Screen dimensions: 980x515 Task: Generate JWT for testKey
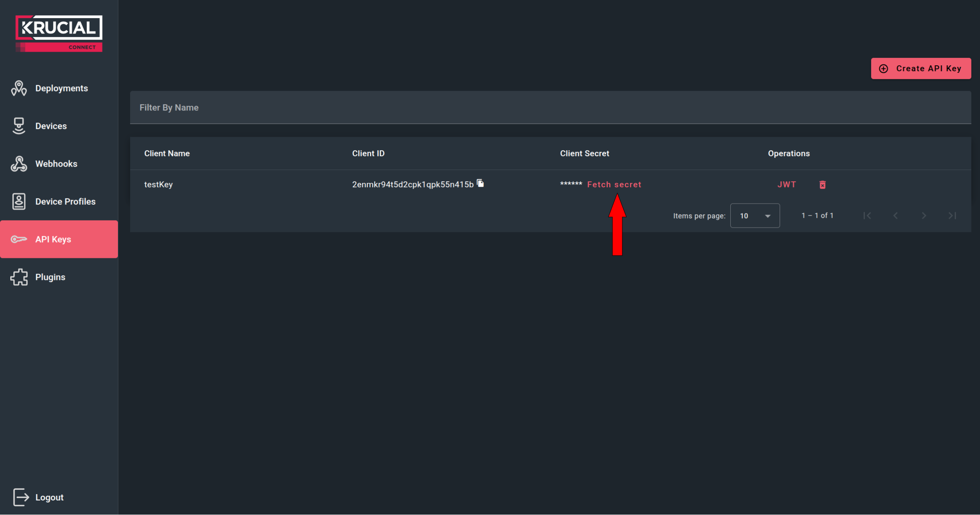click(x=787, y=185)
